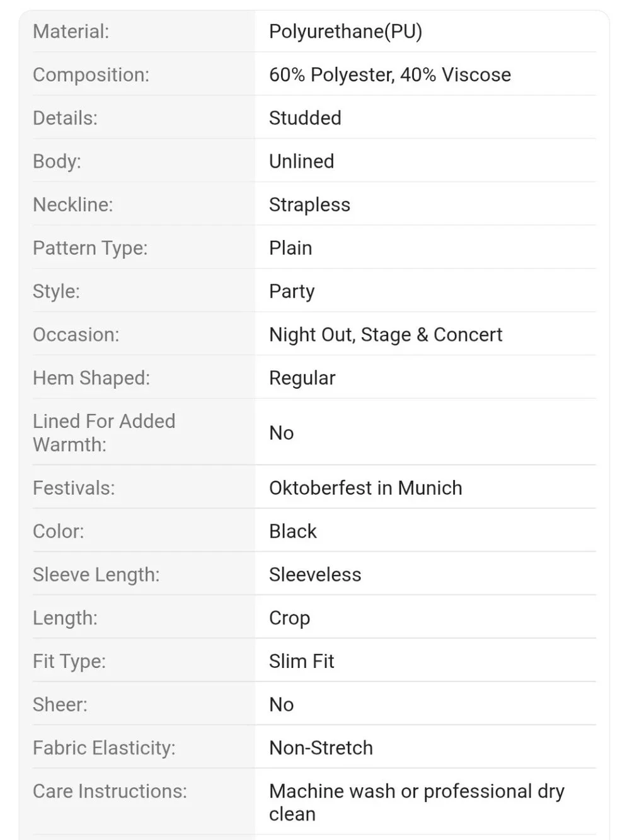The width and height of the screenshot is (627, 840).
Task: Click the Oktoberfest in Munich festival value
Action: (x=365, y=488)
